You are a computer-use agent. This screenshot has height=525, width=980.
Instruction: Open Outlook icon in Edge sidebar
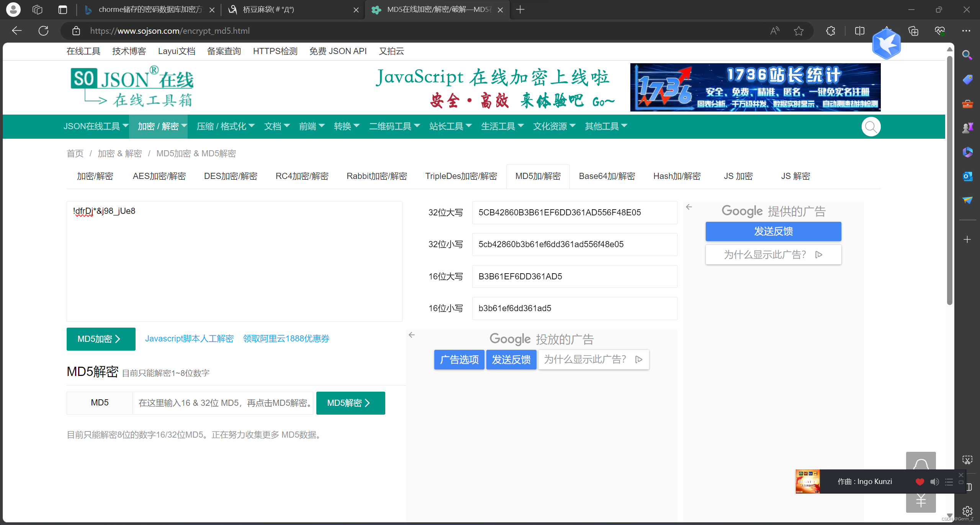(x=967, y=176)
